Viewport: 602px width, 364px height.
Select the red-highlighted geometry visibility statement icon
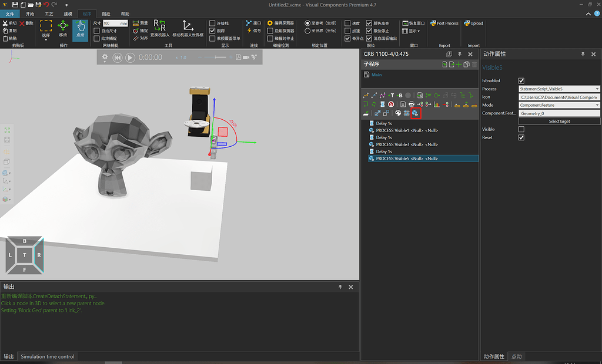(x=414, y=113)
